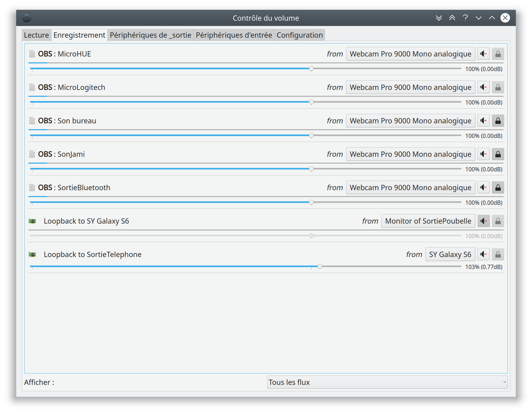
Task: Mute the OBS : MicroHUE stream
Action: 483,54
